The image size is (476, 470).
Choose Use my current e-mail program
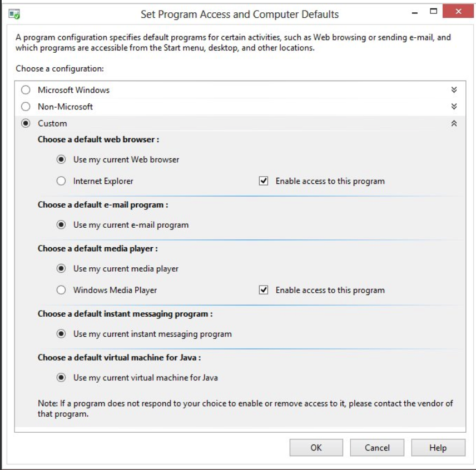click(x=61, y=224)
